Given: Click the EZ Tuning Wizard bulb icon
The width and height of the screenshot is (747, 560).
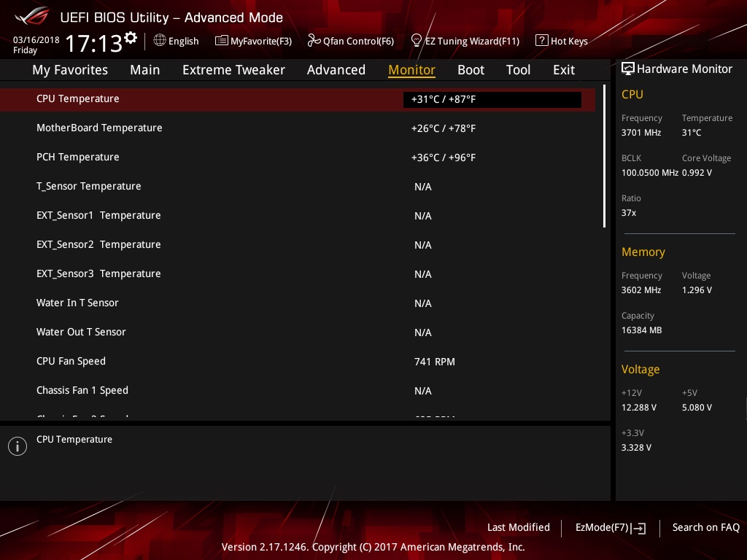Looking at the screenshot, I should pyautogui.click(x=417, y=41).
